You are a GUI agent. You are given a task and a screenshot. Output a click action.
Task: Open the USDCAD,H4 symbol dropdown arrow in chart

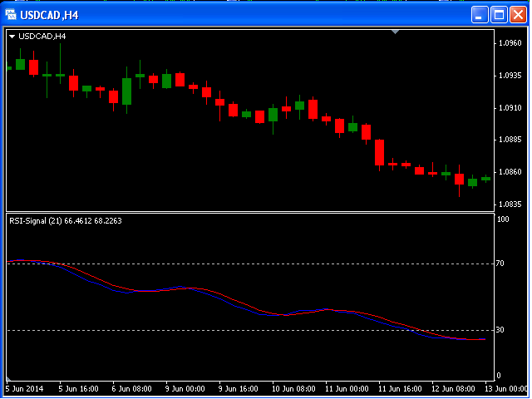tap(12, 37)
